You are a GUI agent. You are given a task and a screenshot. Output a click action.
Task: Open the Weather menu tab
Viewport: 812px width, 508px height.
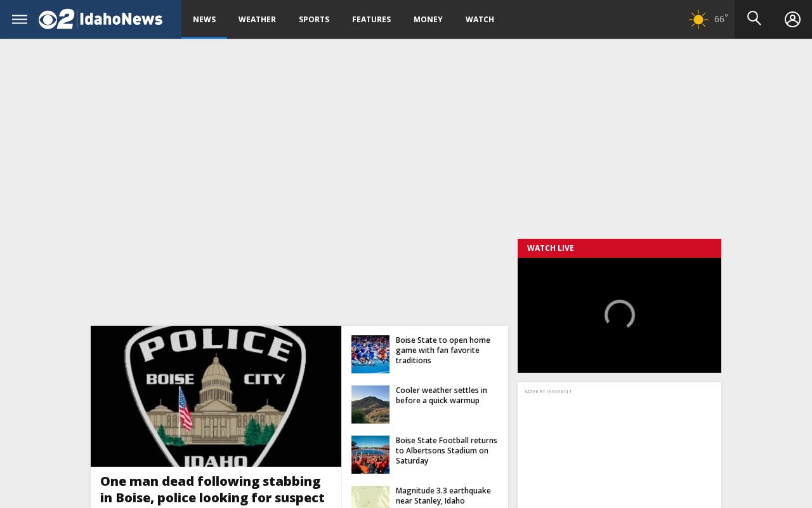[x=257, y=19]
